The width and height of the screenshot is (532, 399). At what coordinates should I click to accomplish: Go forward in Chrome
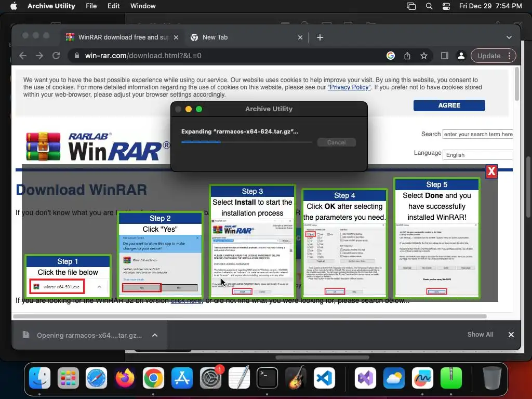(39, 56)
